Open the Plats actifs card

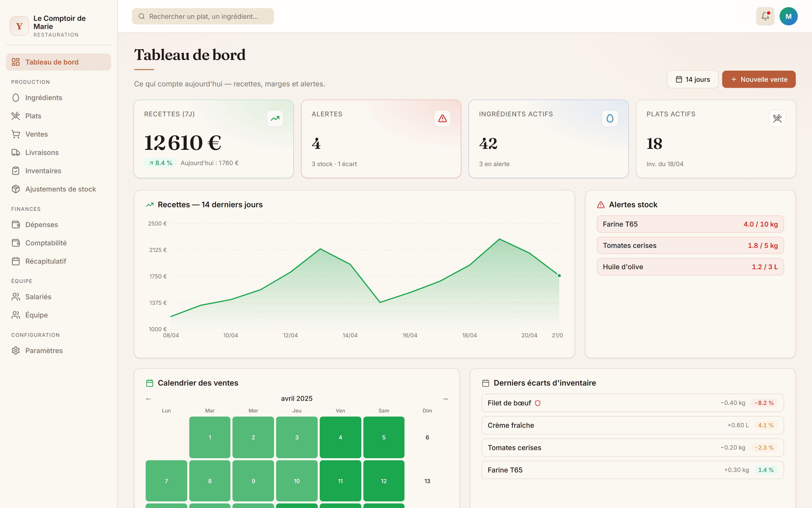pyautogui.click(x=716, y=139)
